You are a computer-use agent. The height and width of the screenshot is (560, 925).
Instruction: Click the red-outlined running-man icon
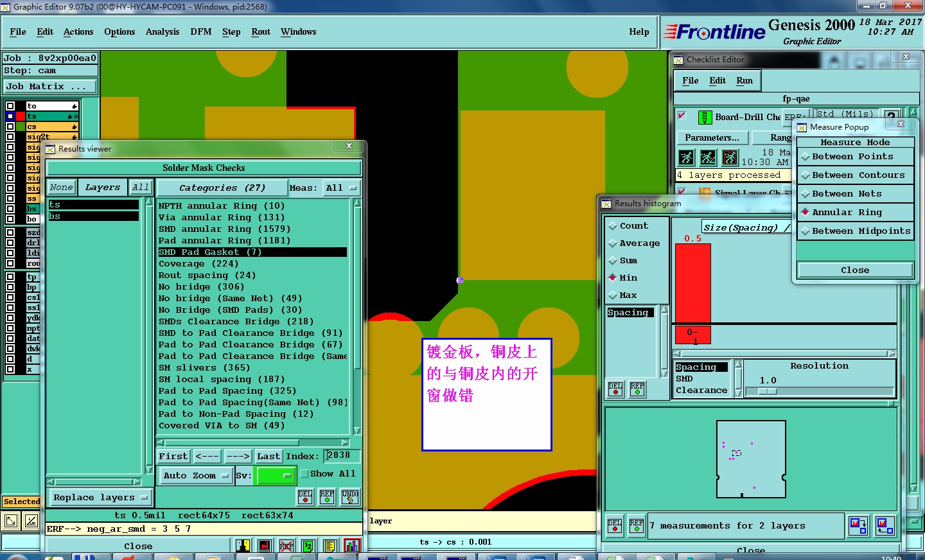[730, 157]
